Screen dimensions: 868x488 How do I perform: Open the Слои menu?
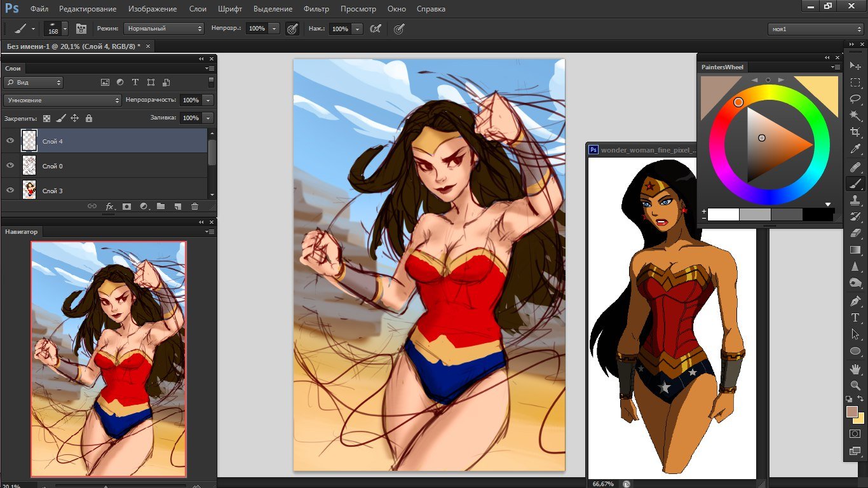click(198, 9)
